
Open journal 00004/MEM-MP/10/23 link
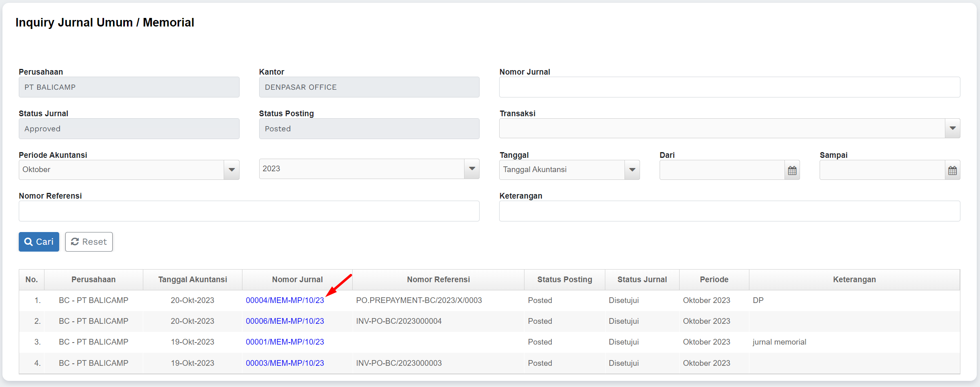click(x=284, y=301)
